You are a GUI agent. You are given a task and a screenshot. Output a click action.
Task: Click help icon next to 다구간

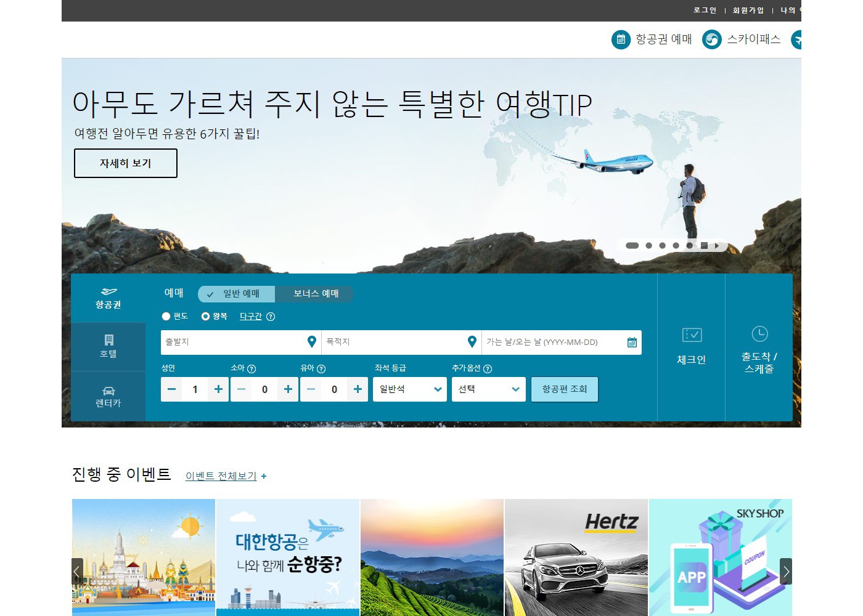271,317
